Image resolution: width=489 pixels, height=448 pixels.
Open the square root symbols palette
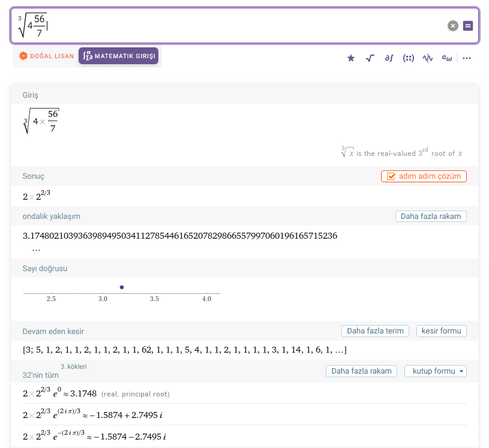pyautogui.click(x=370, y=58)
